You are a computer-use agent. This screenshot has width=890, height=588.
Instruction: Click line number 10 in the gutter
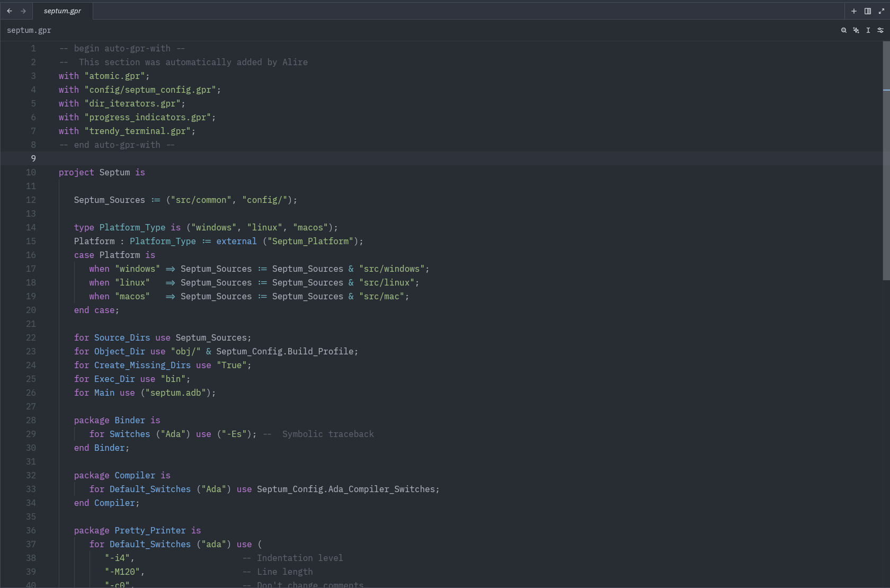31,172
